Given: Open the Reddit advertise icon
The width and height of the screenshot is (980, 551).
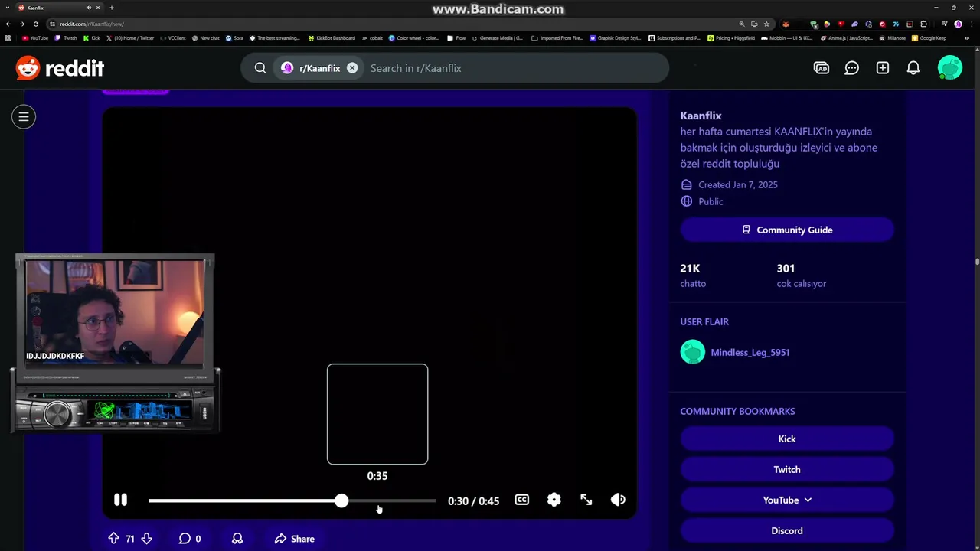Looking at the screenshot, I should click(x=822, y=68).
